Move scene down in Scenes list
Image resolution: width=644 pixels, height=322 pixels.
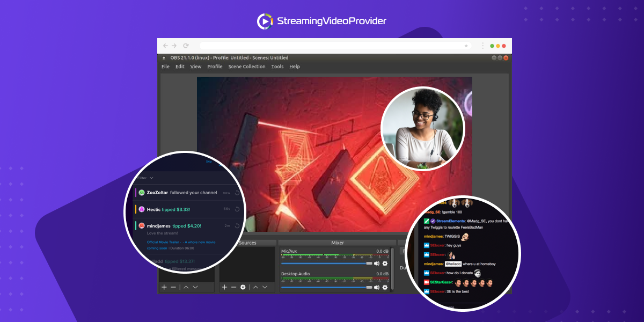point(195,288)
